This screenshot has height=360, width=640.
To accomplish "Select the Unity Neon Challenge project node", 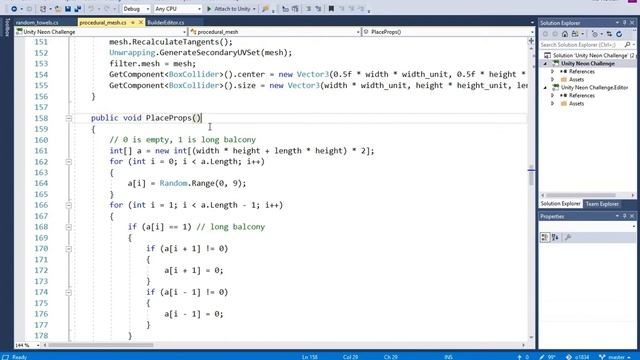I will (x=587, y=64).
